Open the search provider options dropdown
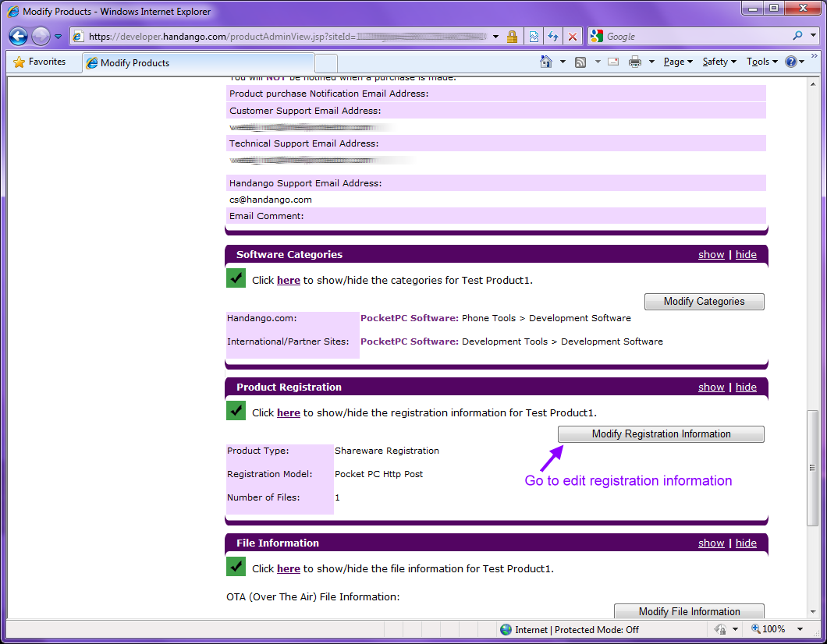Image resolution: width=827 pixels, height=644 pixels. pos(813,36)
